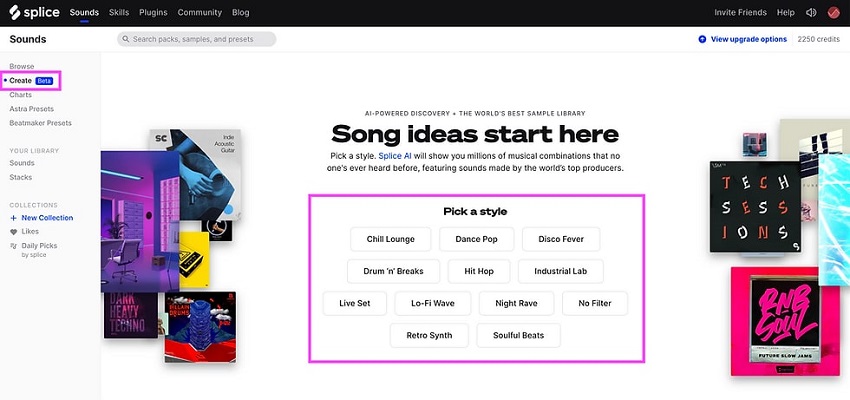The image size is (850, 400).
Task: Focus the packs, samples, and presets search field
Action: pos(197,39)
